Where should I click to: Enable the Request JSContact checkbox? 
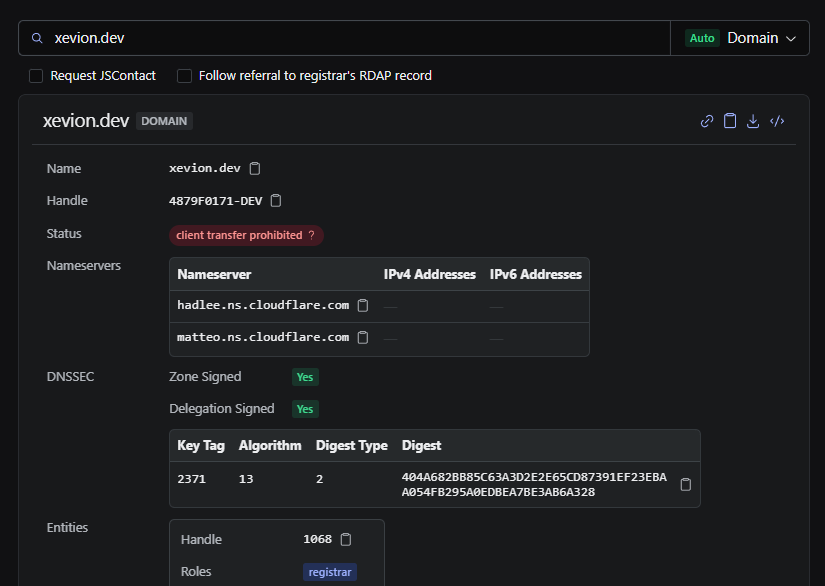(35, 75)
